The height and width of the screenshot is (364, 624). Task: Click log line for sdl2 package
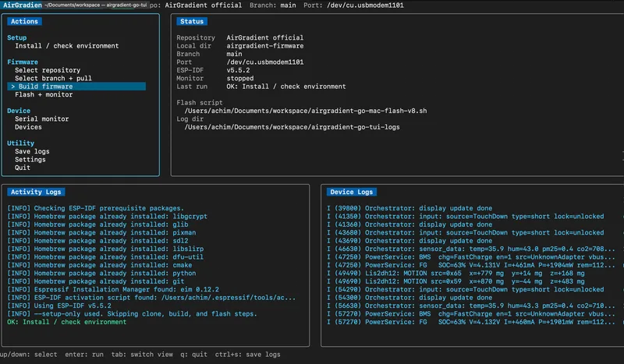pyautogui.click(x=98, y=241)
